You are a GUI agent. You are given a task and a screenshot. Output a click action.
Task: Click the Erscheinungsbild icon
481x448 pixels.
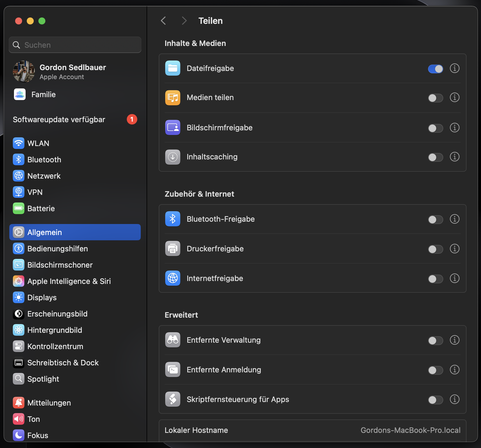pos(19,314)
